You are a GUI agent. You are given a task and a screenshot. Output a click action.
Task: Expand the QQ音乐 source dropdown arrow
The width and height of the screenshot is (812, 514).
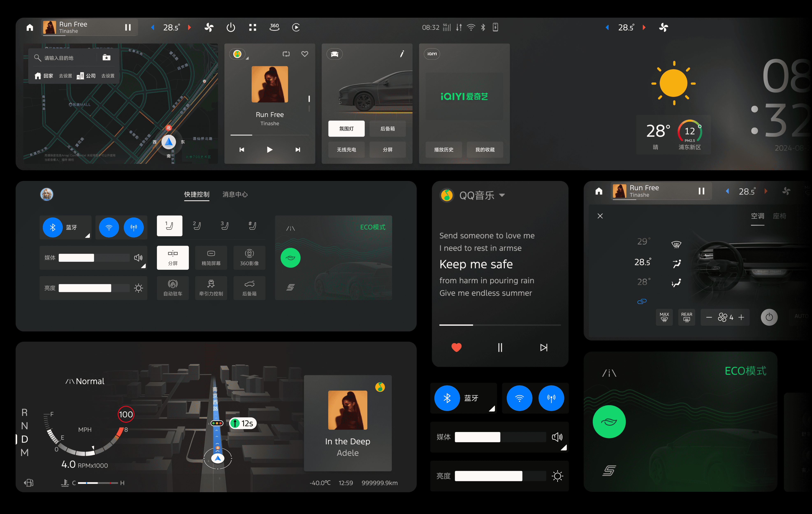[x=502, y=195]
